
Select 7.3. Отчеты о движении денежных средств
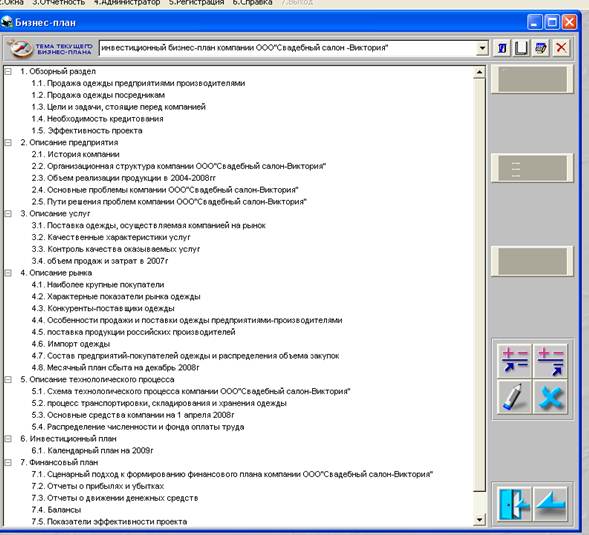(115, 498)
